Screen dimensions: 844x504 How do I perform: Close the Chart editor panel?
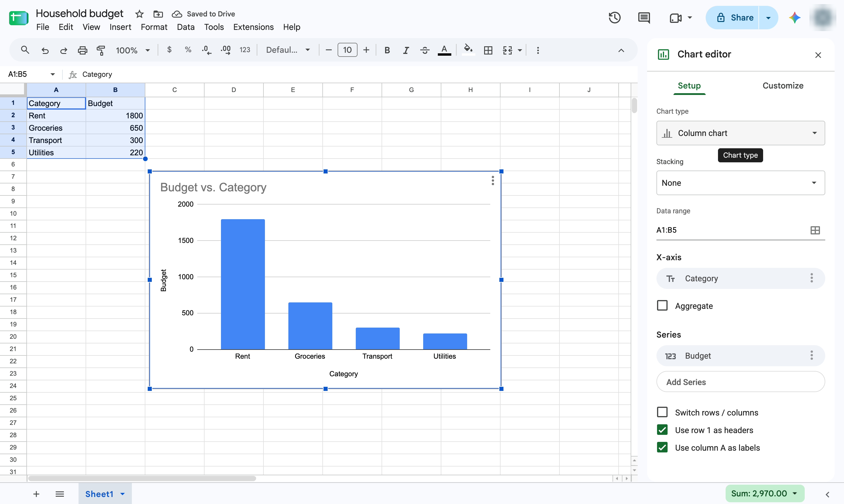point(818,55)
